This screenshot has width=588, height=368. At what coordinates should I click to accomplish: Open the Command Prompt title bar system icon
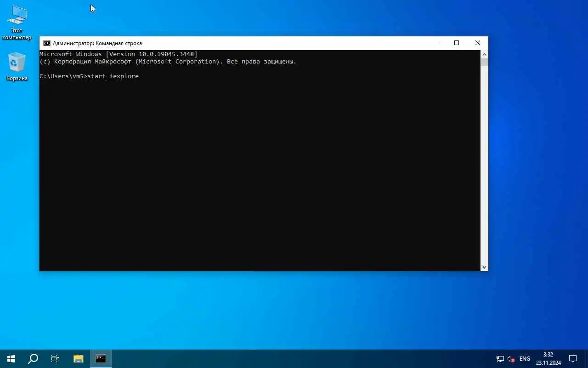tap(46, 43)
